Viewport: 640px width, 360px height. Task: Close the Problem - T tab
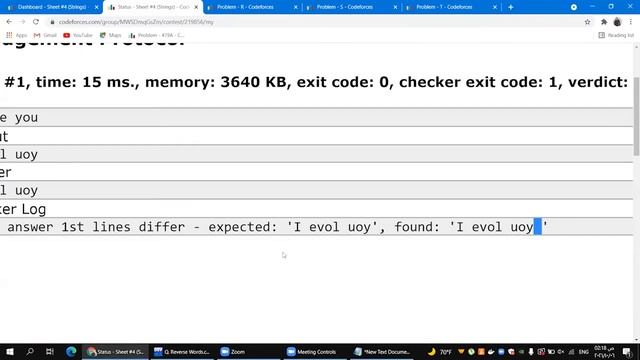[495, 7]
